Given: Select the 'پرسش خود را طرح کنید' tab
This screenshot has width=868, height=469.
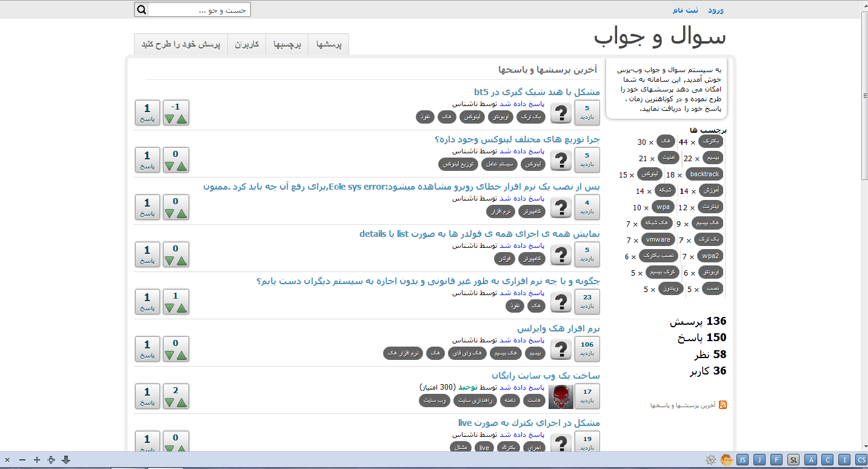Looking at the screenshot, I should (x=181, y=45).
